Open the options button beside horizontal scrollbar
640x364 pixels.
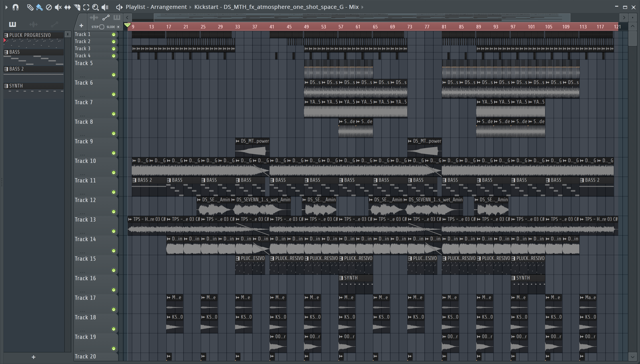pyautogui.click(x=632, y=18)
